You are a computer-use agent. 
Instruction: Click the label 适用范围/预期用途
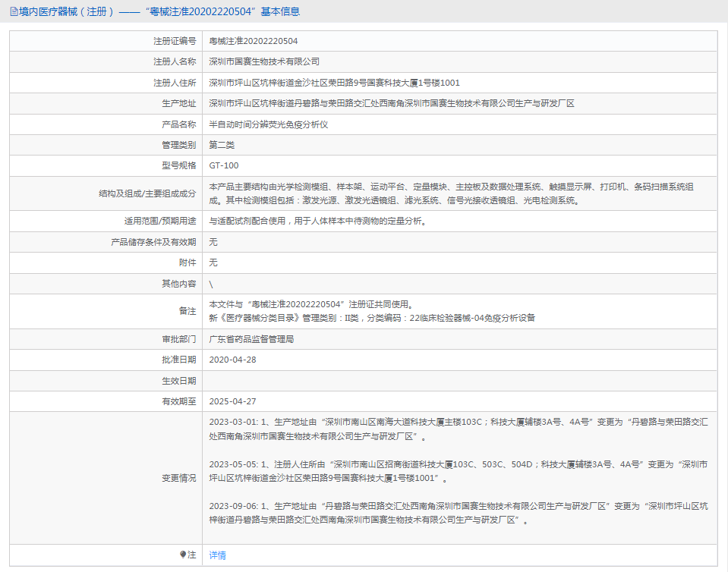point(160,222)
